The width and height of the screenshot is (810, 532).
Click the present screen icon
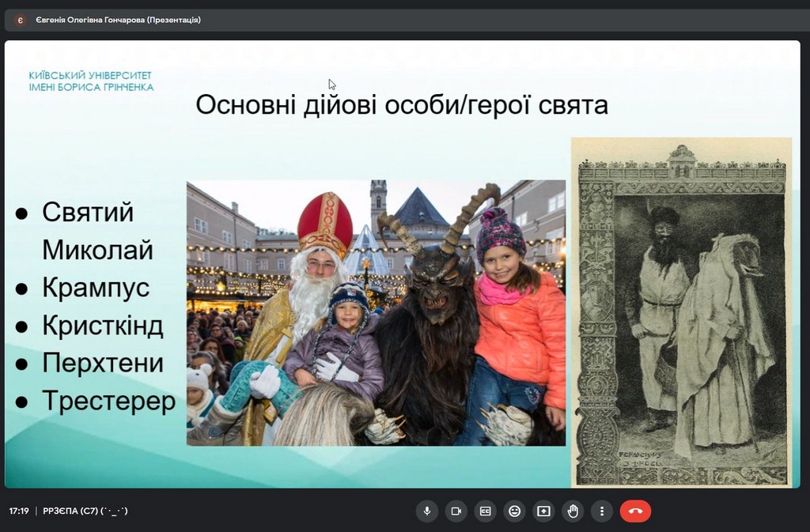point(543,511)
